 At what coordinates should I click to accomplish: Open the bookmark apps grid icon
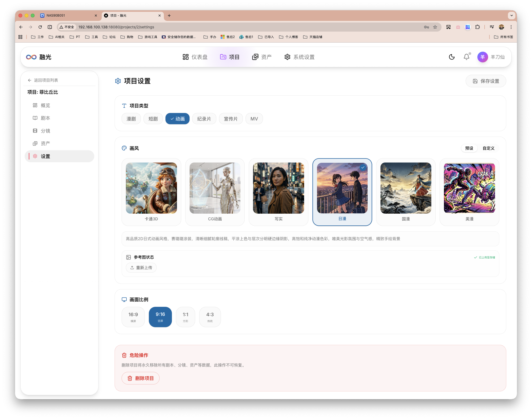[20, 37]
